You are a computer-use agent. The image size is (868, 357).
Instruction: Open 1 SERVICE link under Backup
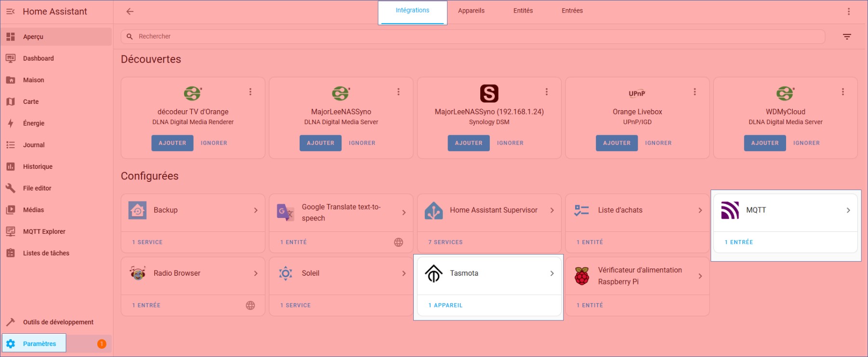coord(147,242)
